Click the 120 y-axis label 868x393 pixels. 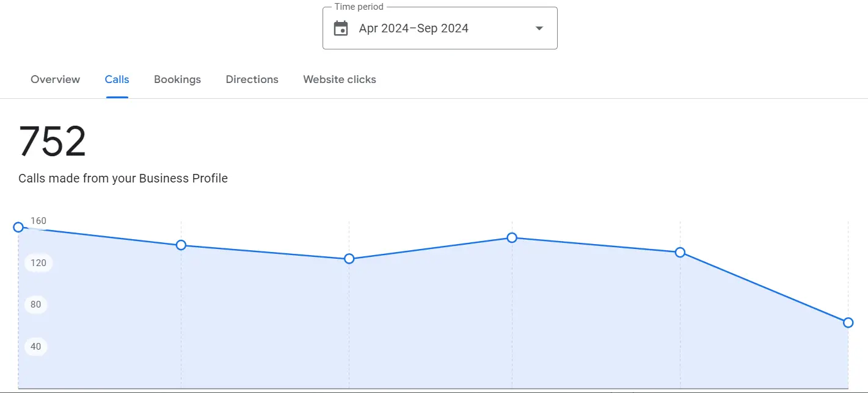pos(38,263)
